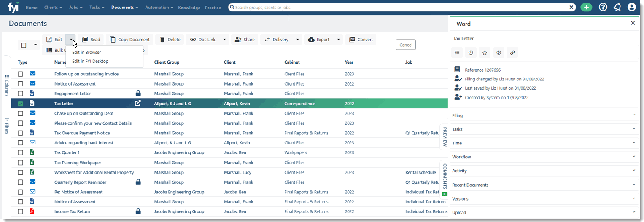
Task: Tick checkbox for Tax Planning Workpaper row
Action: point(20,162)
